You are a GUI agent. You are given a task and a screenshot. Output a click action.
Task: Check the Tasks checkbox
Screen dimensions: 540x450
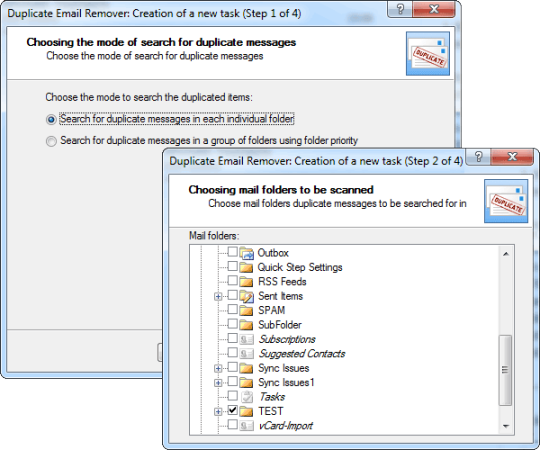pos(232,396)
